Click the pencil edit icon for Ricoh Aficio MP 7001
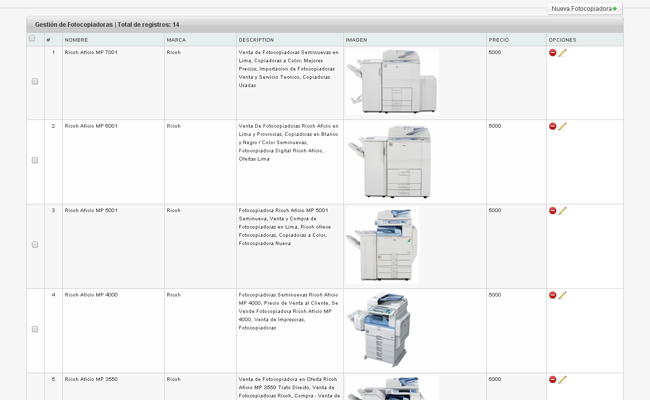This screenshot has width=650, height=400. pyautogui.click(x=563, y=52)
